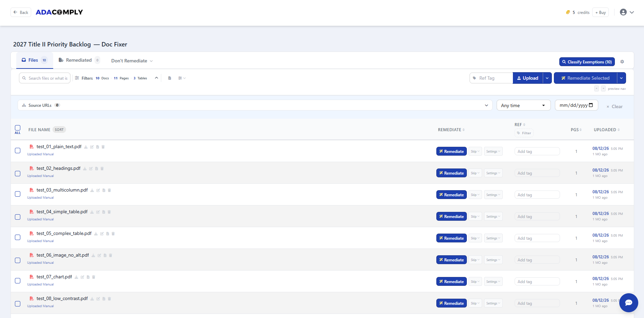Screen dimensions: 644x318
Task: Tick the checkbox for test_04_simple_table.pdf
Action: tap(18, 217)
